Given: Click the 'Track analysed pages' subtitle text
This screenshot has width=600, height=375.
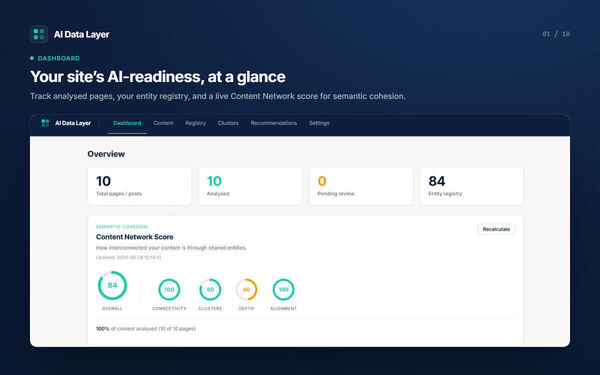Looking at the screenshot, I should (x=218, y=96).
